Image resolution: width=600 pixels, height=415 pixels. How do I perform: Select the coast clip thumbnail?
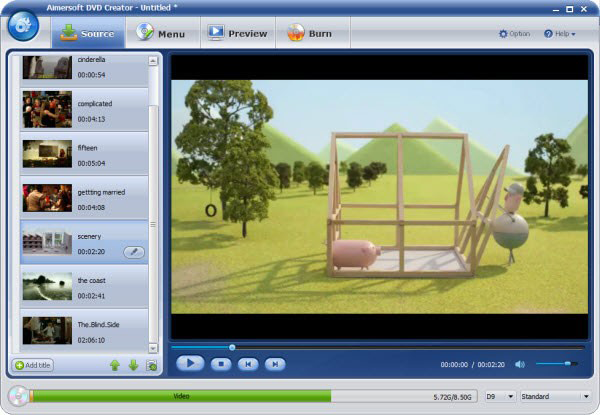tap(47, 286)
